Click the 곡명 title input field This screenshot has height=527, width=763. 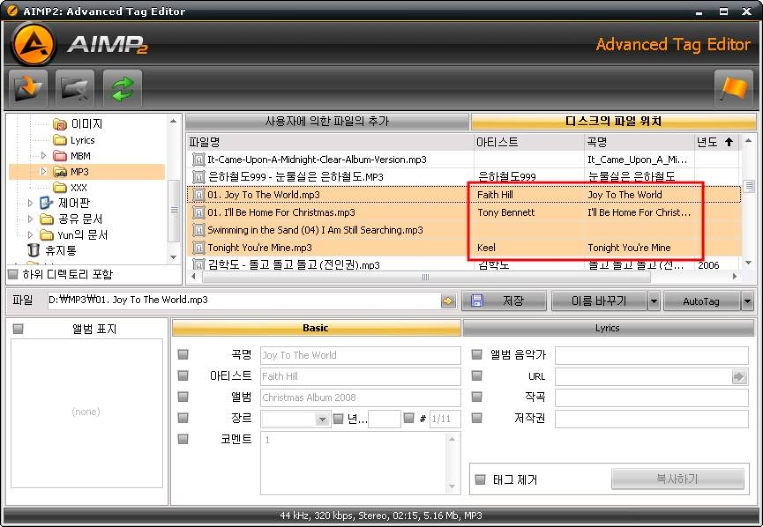(360, 355)
